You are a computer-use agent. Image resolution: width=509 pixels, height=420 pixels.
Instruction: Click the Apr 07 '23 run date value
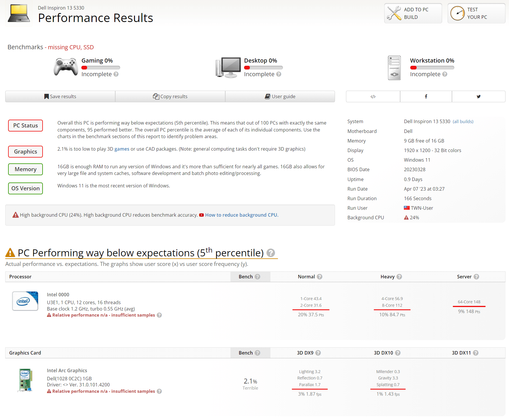click(x=424, y=189)
